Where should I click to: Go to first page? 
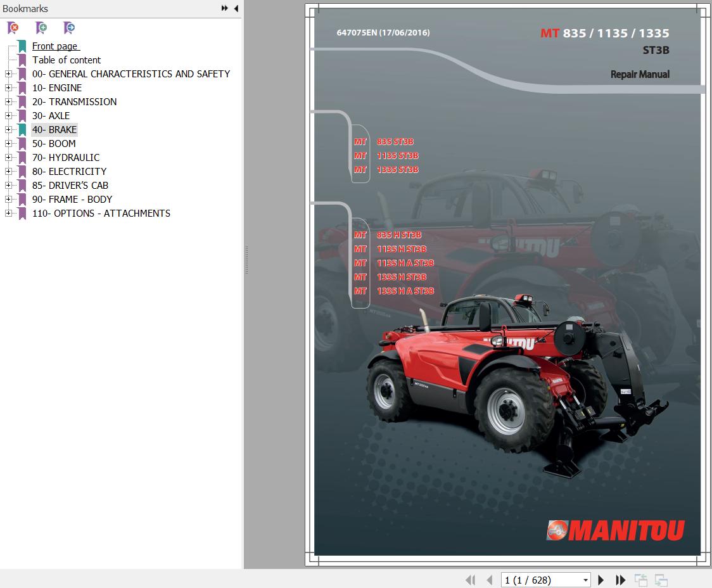tap(471, 580)
